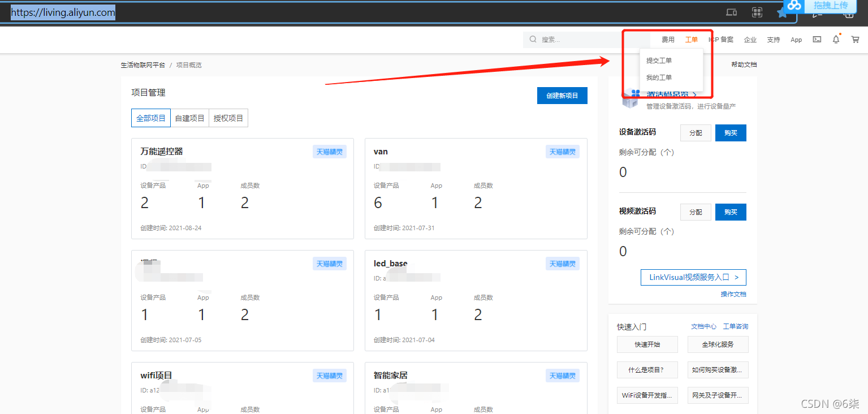868x414 pixels.
Task: Click 购买 for 视频激活码
Action: pos(731,212)
